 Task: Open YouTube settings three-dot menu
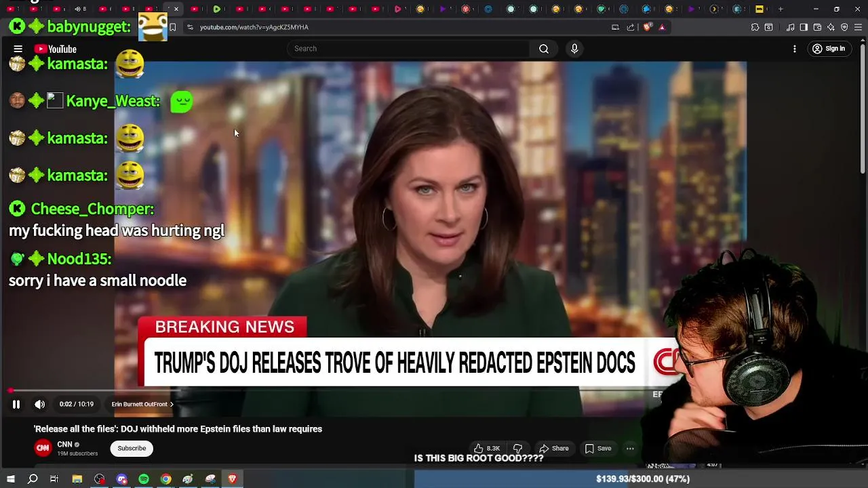795,49
